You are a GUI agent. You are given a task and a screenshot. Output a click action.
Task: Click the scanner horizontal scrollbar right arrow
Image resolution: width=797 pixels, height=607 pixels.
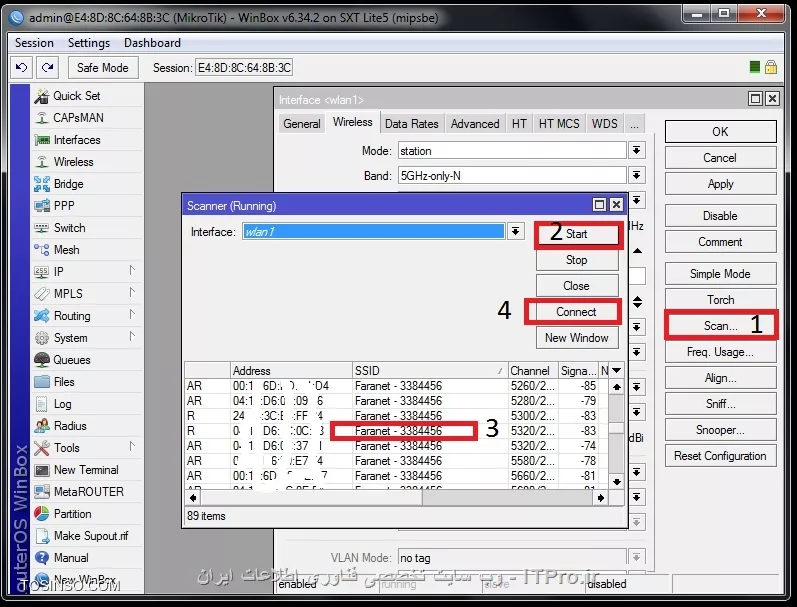tap(601, 498)
